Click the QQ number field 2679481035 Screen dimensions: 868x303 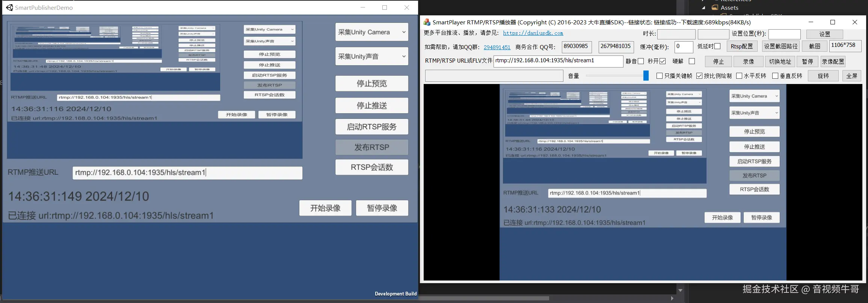(616, 47)
